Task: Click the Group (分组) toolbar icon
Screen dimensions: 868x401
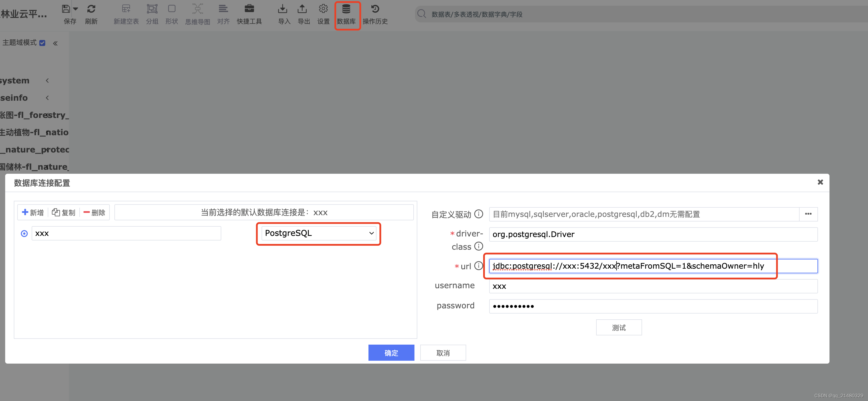Action: (x=152, y=9)
